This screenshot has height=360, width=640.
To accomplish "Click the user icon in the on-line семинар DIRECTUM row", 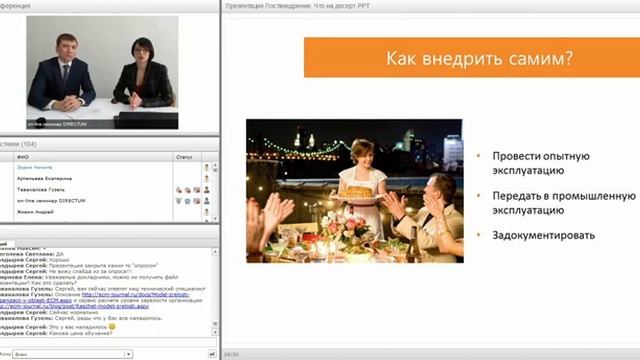I will click(x=207, y=200).
